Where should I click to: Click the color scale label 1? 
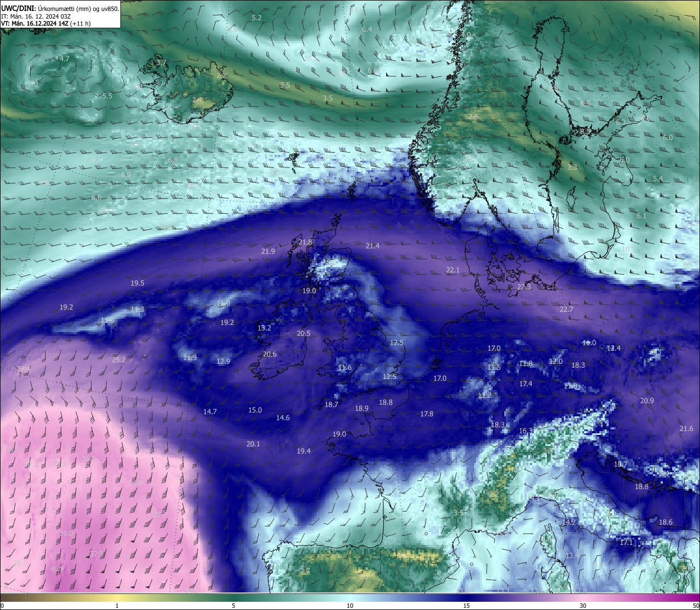pyautogui.click(x=117, y=606)
